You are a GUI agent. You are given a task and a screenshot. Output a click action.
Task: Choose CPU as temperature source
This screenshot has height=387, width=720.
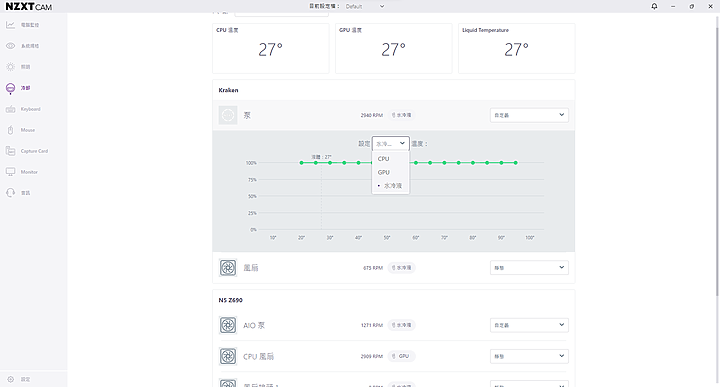coord(390,159)
